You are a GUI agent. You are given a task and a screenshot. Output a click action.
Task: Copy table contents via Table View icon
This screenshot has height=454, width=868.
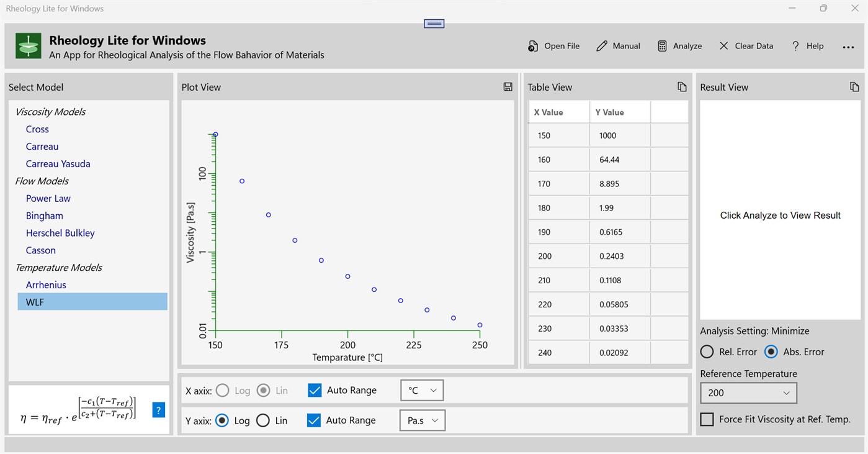(682, 87)
